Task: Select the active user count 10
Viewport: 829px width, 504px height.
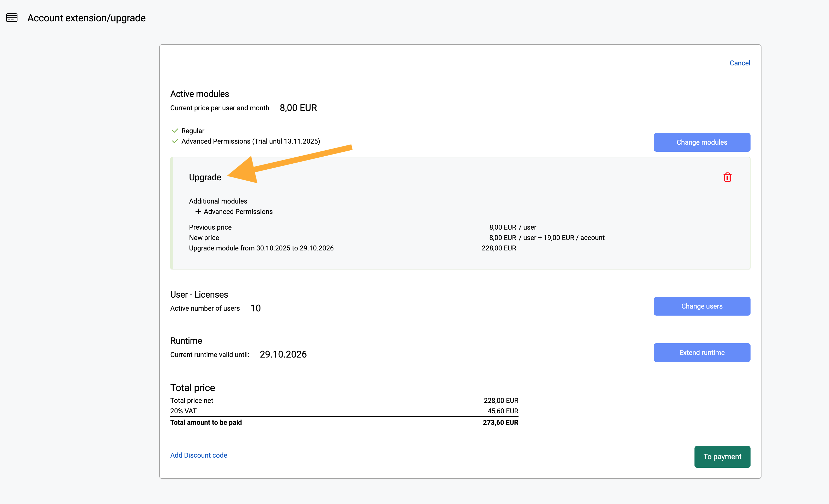Action: tap(256, 308)
